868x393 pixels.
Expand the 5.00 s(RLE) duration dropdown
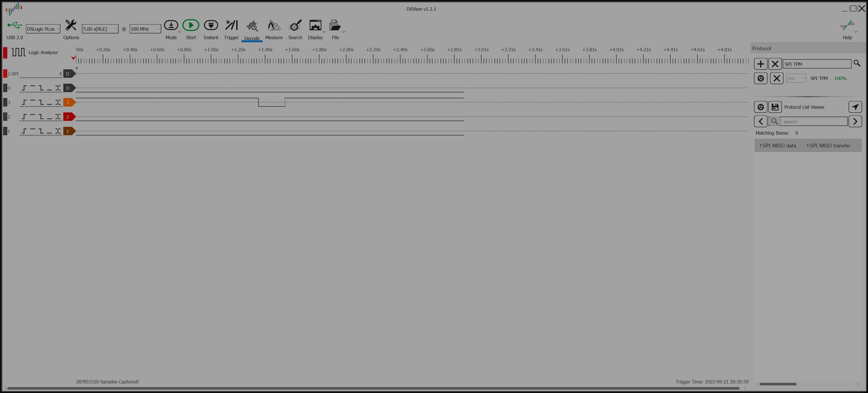coord(100,29)
